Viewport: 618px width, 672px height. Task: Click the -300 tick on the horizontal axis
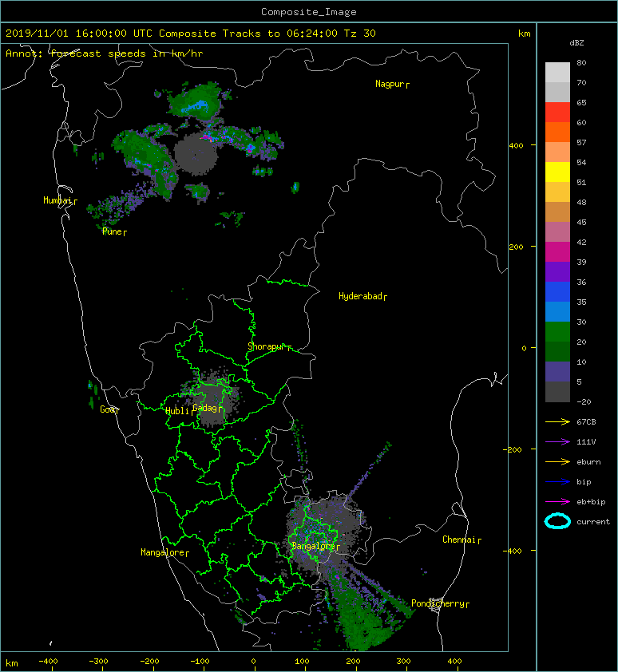99,661
